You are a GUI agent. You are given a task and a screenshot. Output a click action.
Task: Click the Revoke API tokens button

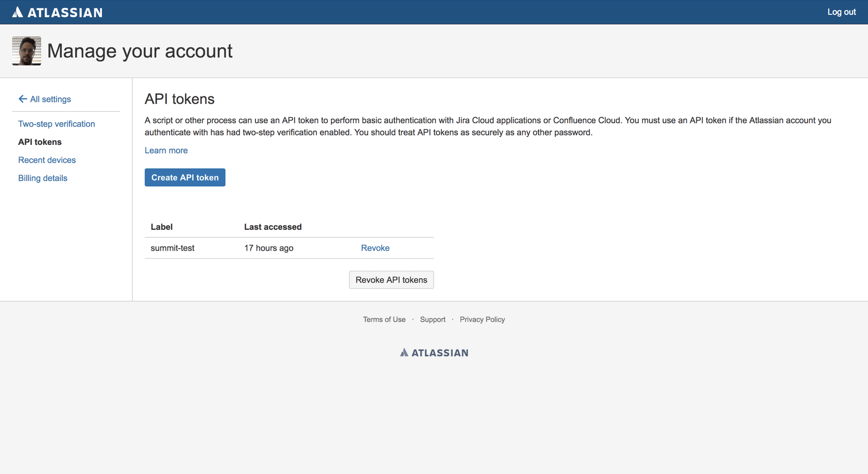pyautogui.click(x=391, y=280)
